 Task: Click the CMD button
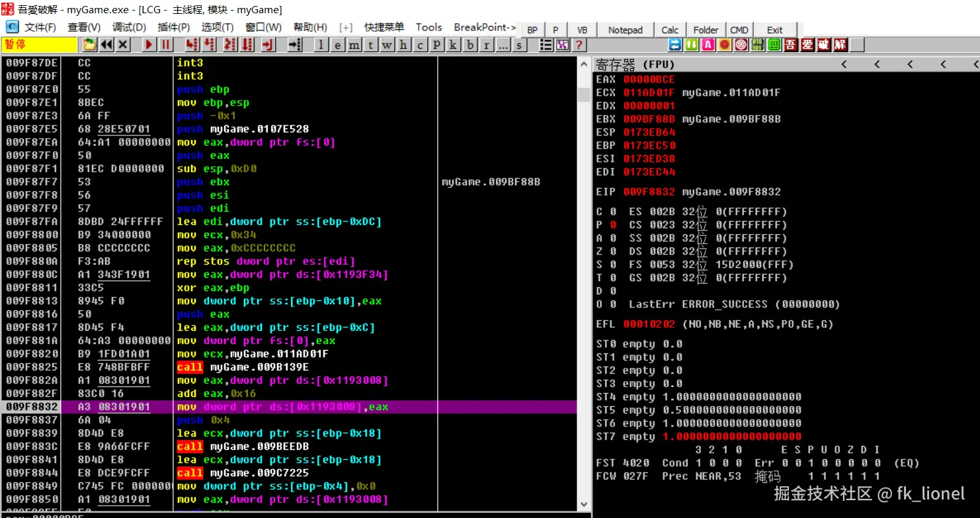coord(739,30)
